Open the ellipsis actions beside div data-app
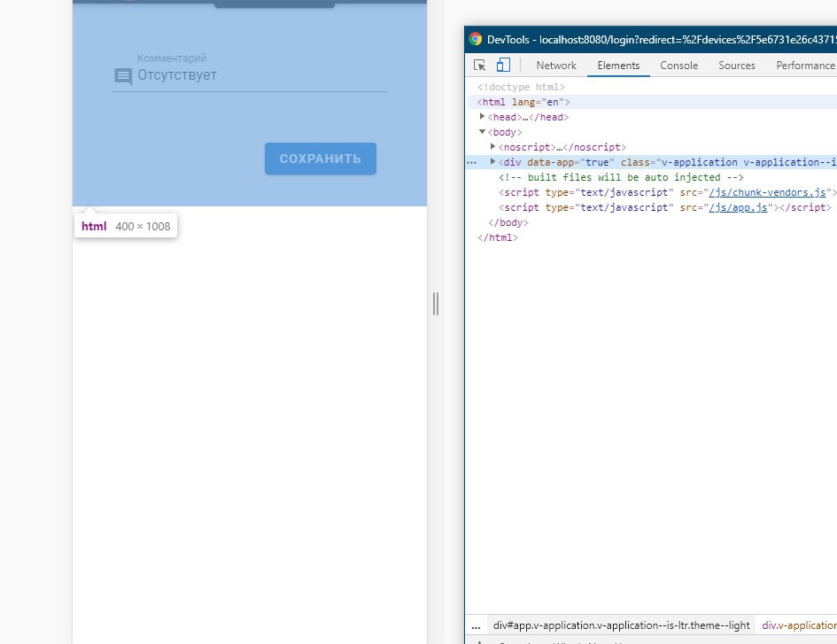The image size is (837, 644). (472, 162)
